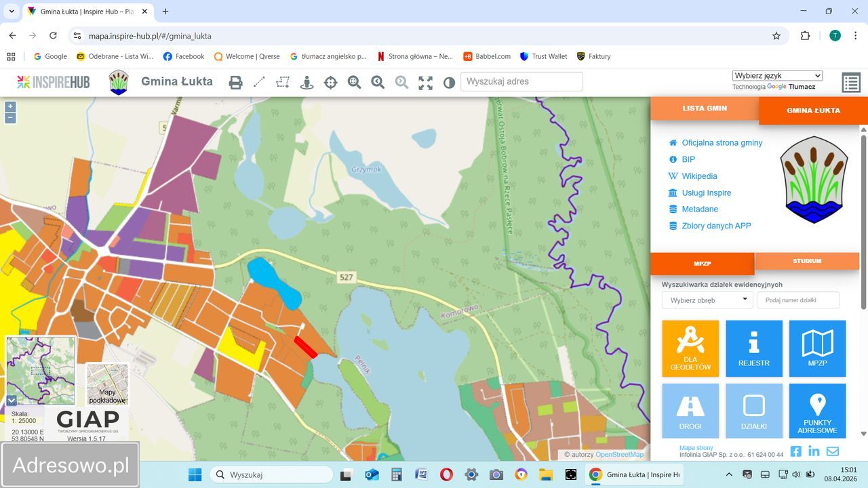Open the Oficjalna strona gminy link

722,143
